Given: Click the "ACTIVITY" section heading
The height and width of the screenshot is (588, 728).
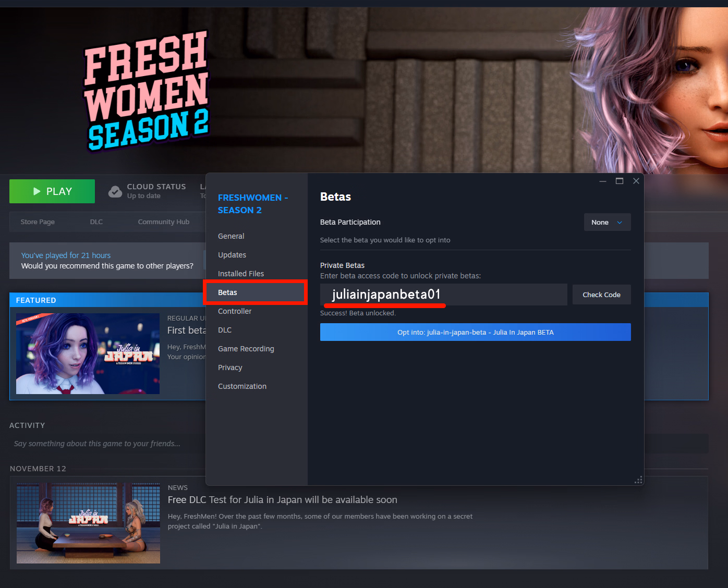Looking at the screenshot, I should pos(27,425).
